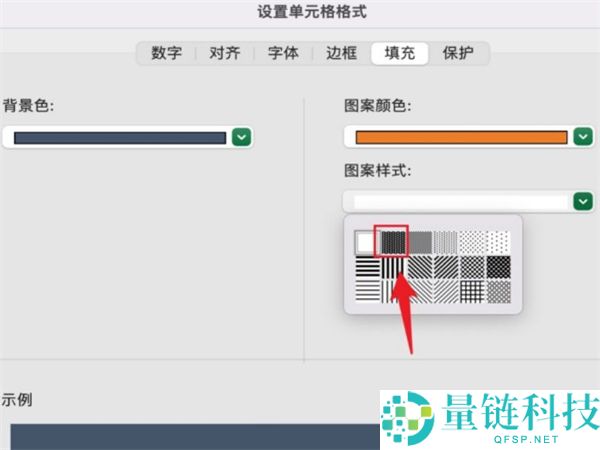Open the 对齐 tab

tap(225, 53)
